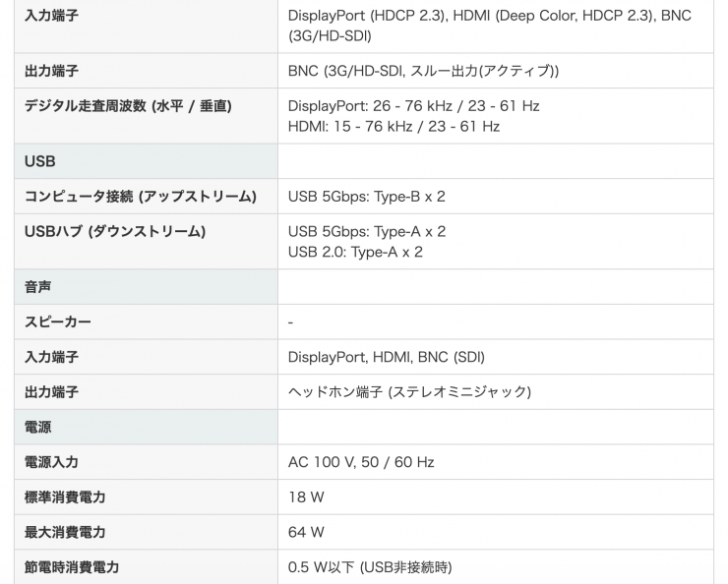Viewport: 728px width, 584px height.
Task: Click the '64 W' maximum power value
Action: pyautogui.click(x=306, y=532)
